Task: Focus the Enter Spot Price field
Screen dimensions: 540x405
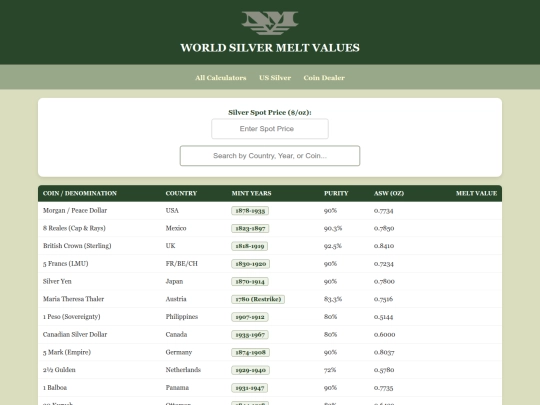Action: pos(270,129)
